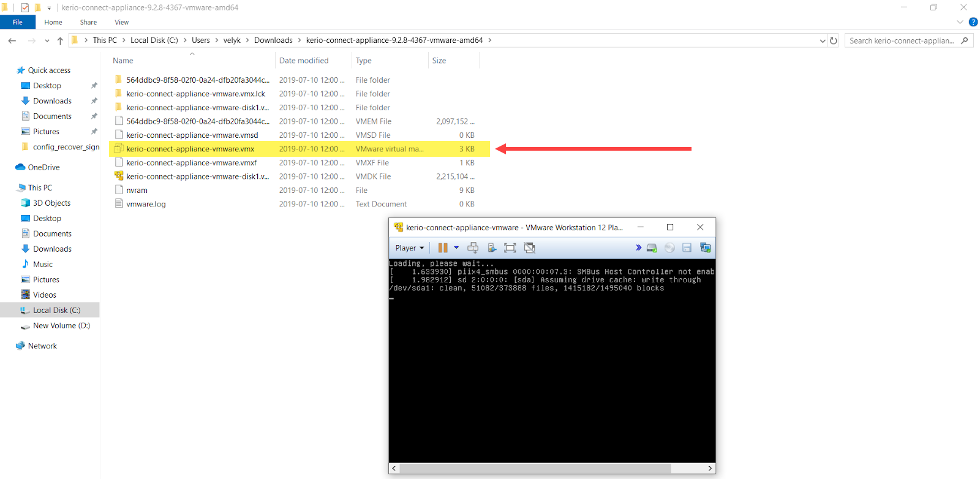The image size is (980, 479).
Task: Click the VMware window title icon
Action: click(x=399, y=227)
